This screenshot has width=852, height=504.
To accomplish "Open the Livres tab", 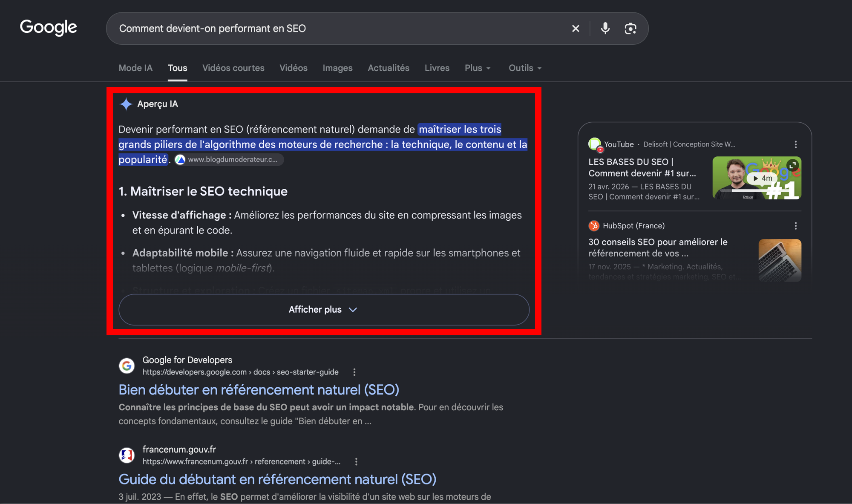I will (437, 68).
